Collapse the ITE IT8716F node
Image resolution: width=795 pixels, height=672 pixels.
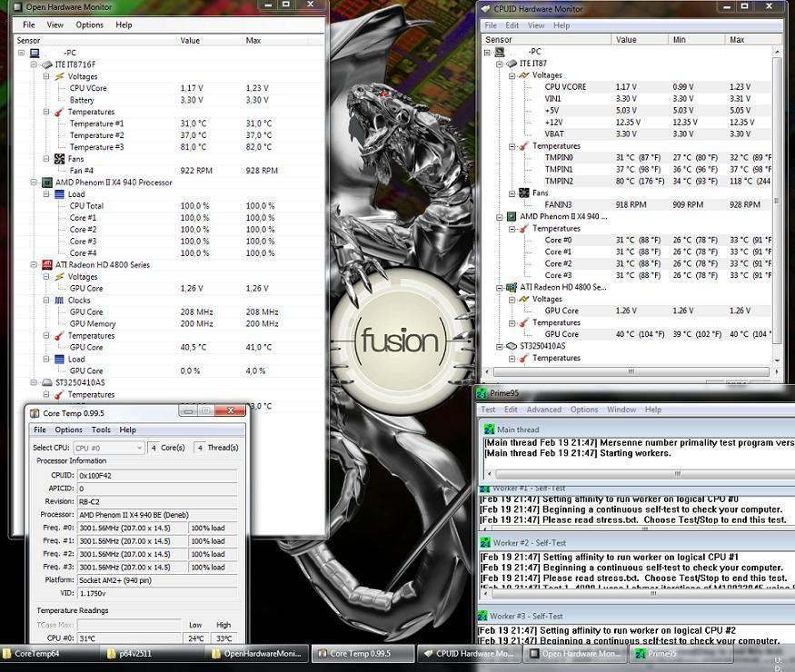[34, 64]
